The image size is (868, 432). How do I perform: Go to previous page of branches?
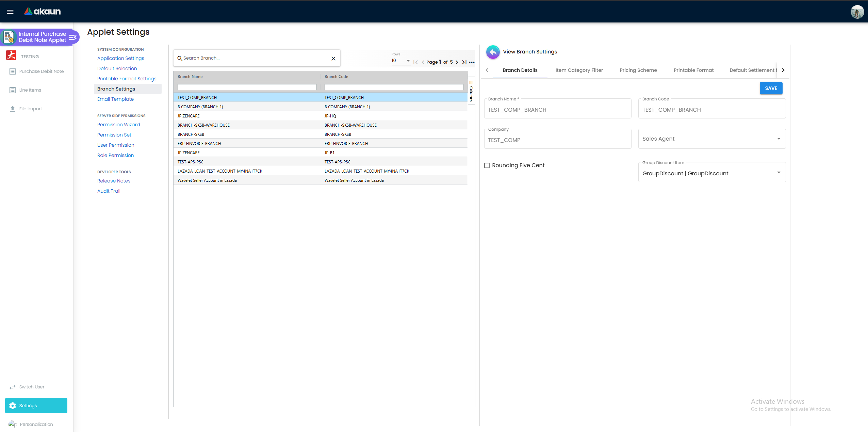[423, 62]
